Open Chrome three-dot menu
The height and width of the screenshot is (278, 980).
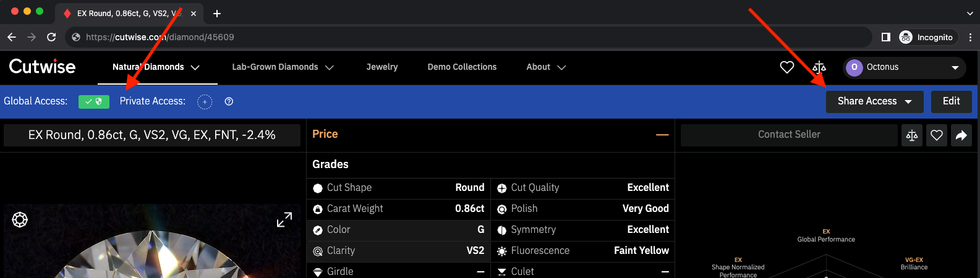click(970, 37)
